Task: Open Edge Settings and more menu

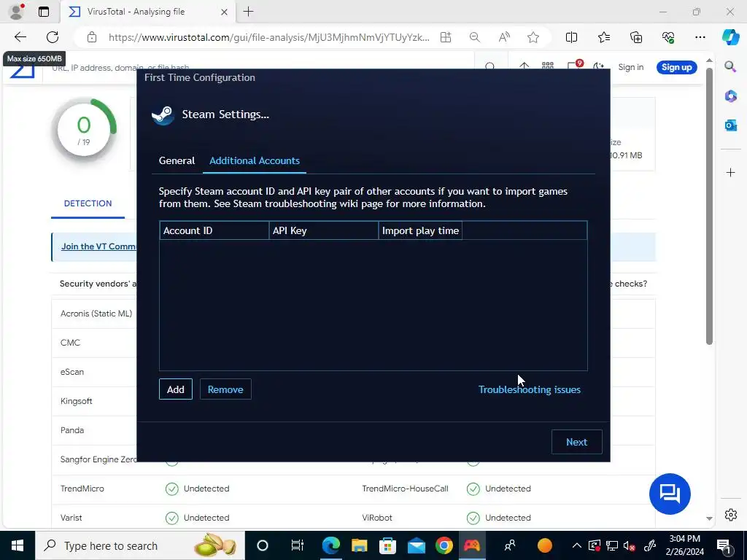Action: pyautogui.click(x=700, y=37)
